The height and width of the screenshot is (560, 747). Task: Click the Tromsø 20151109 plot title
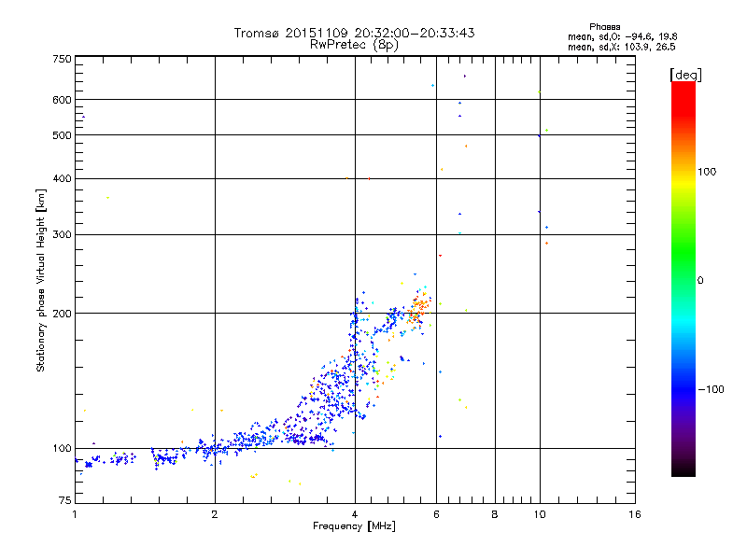pos(354,33)
